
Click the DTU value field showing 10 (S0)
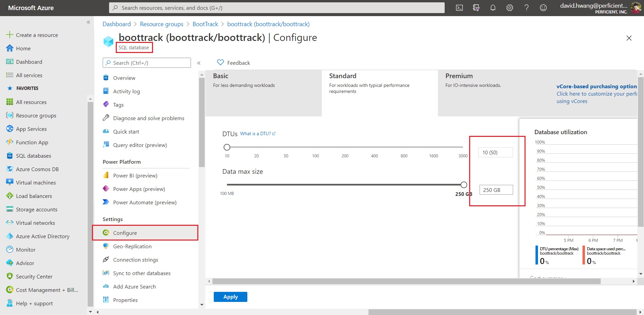[x=496, y=152]
